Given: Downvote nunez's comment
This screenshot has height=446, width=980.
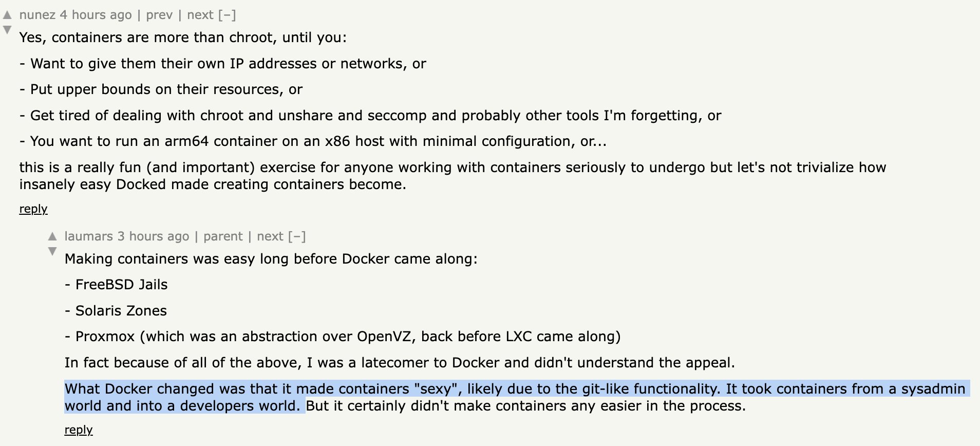Looking at the screenshot, I should 7,30.
